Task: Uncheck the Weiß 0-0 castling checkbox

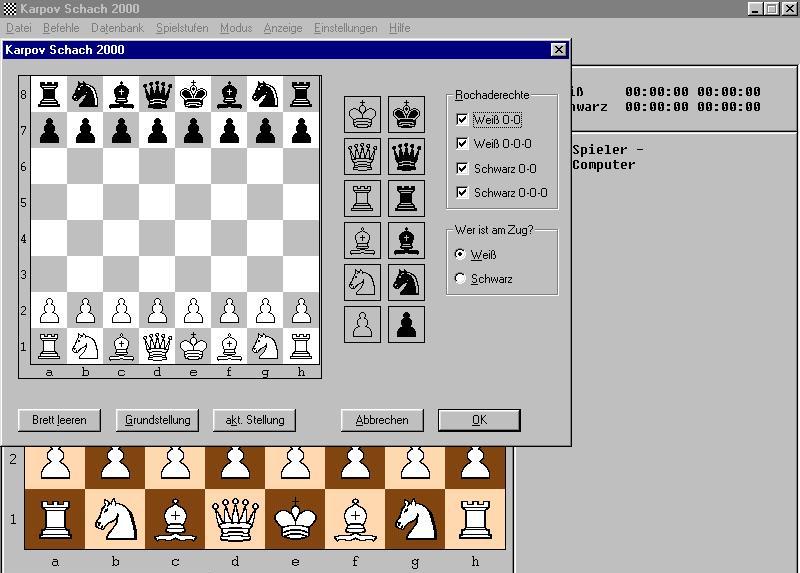Action: point(461,120)
